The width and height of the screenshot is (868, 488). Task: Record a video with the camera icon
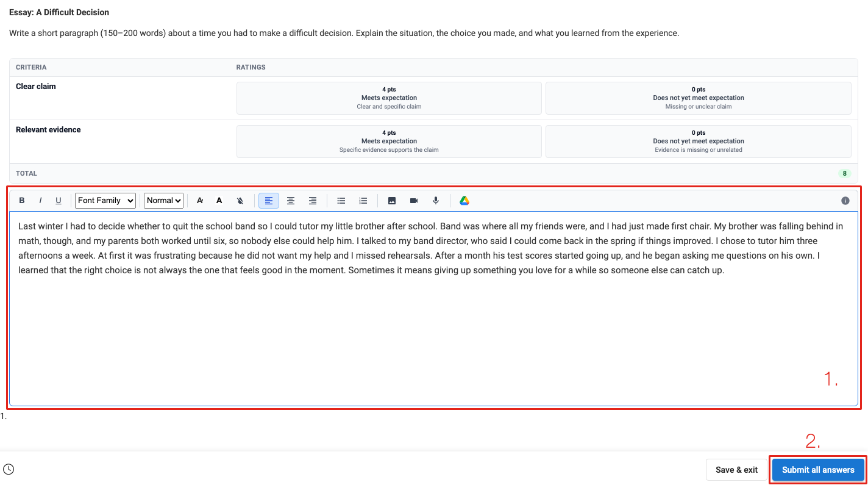tap(414, 201)
